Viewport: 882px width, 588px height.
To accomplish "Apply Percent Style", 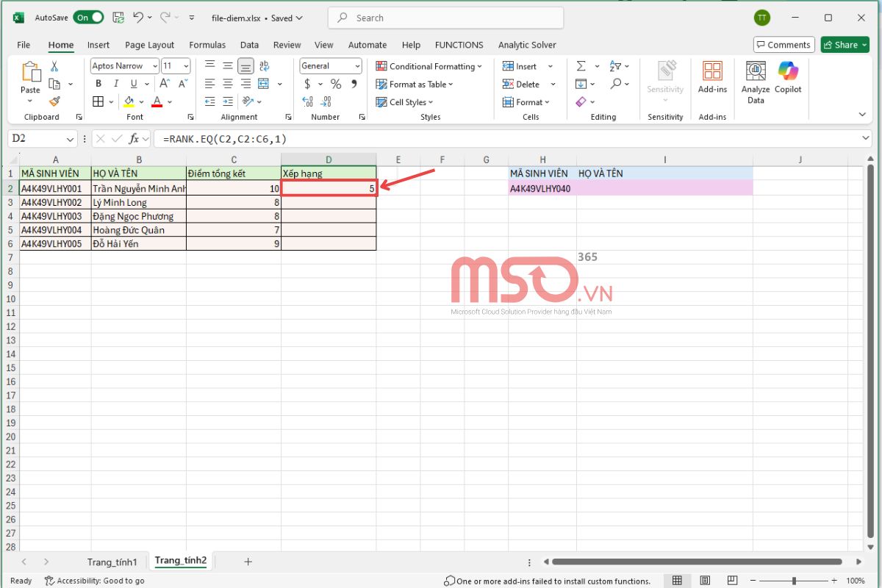I will point(336,84).
